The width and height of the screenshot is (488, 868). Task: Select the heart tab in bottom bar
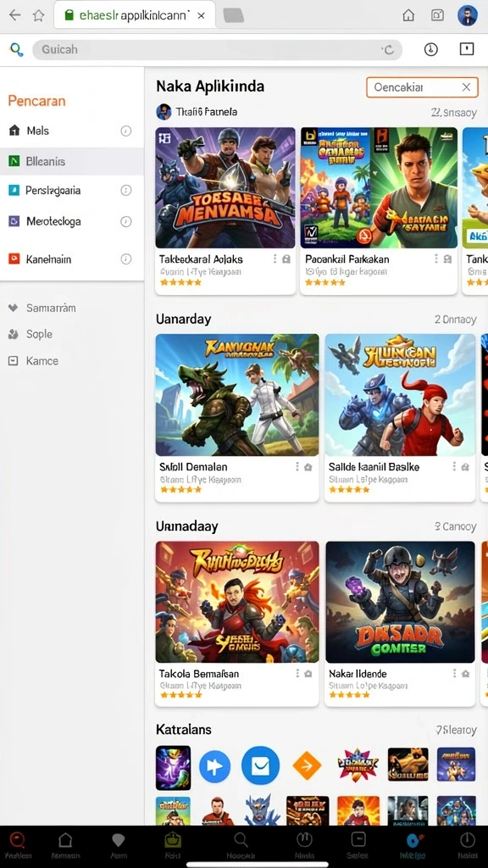[119, 845]
